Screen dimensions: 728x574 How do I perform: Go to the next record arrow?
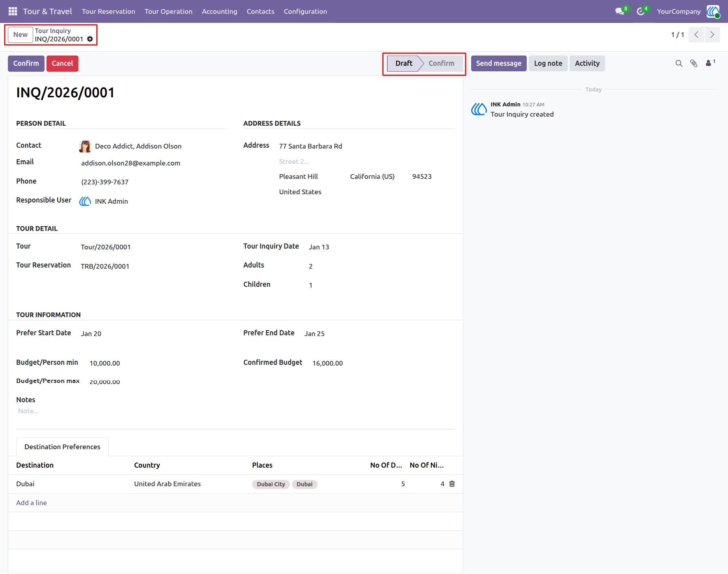pyautogui.click(x=712, y=35)
